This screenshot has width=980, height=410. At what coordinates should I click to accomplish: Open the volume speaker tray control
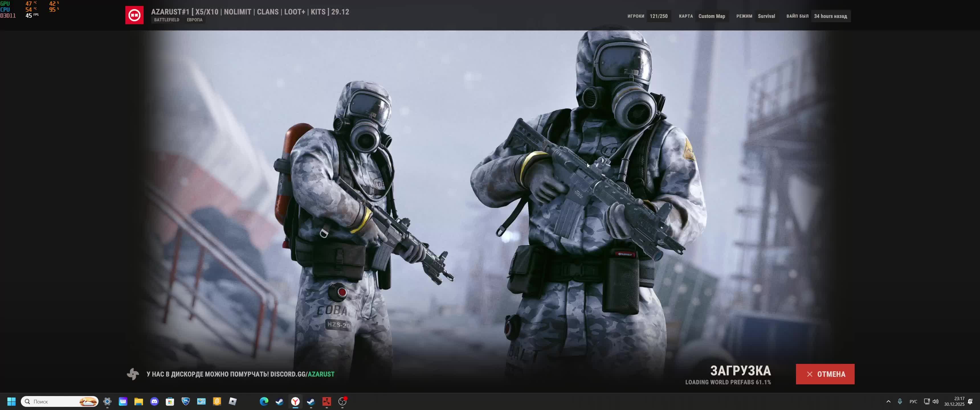click(936, 401)
